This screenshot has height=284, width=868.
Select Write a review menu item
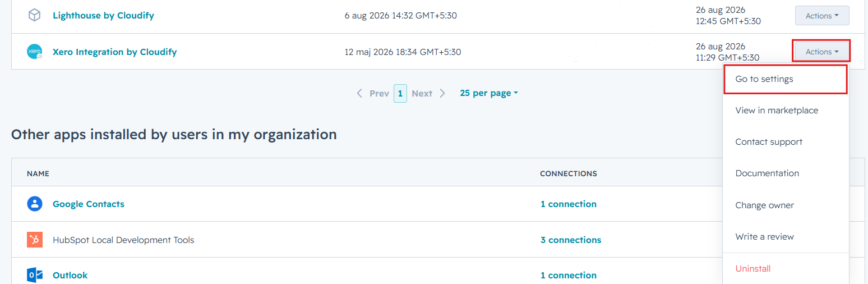click(786, 237)
